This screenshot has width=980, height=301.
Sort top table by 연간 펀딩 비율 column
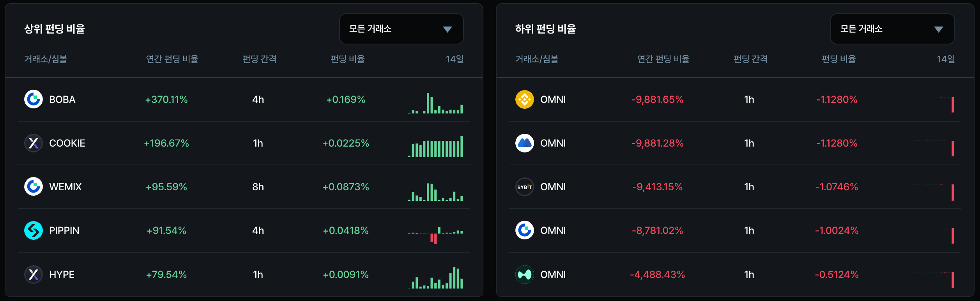click(172, 59)
